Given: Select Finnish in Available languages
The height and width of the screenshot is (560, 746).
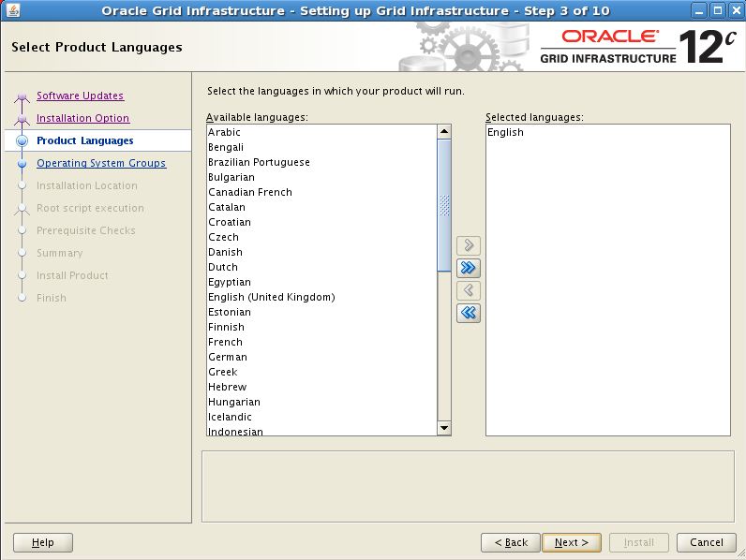Looking at the screenshot, I should 321,327.
